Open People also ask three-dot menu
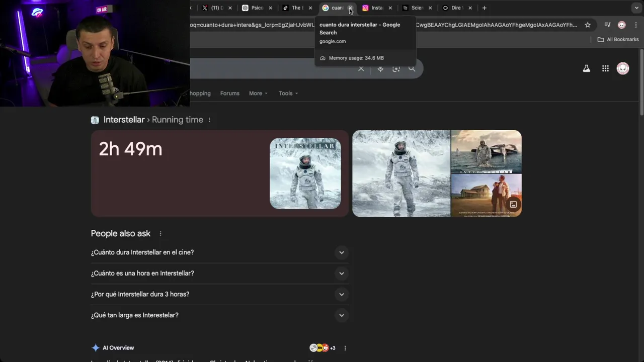Screen dimensions: 644x362 160,234
